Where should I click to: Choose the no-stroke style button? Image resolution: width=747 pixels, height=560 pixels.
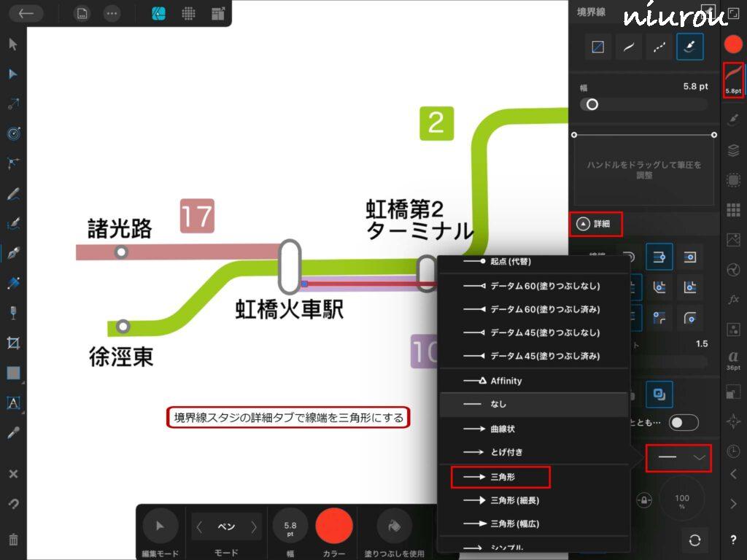(597, 47)
